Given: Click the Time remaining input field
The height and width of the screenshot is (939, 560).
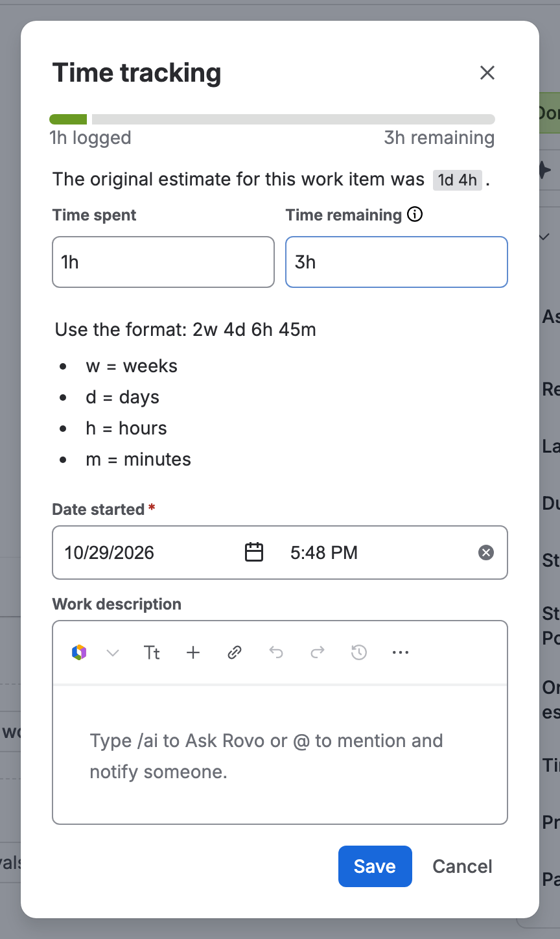Looking at the screenshot, I should 397,262.
